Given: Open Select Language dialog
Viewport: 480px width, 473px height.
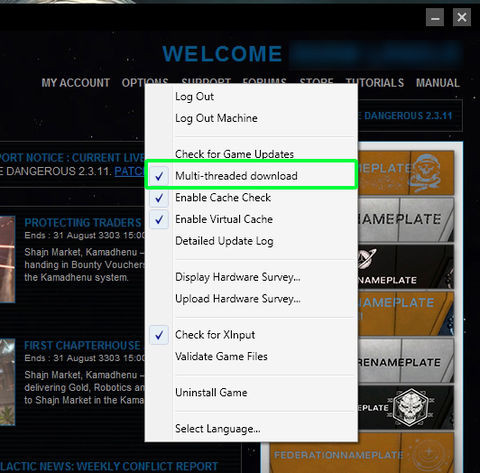Looking at the screenshot, I should click(x=251, y=428).
